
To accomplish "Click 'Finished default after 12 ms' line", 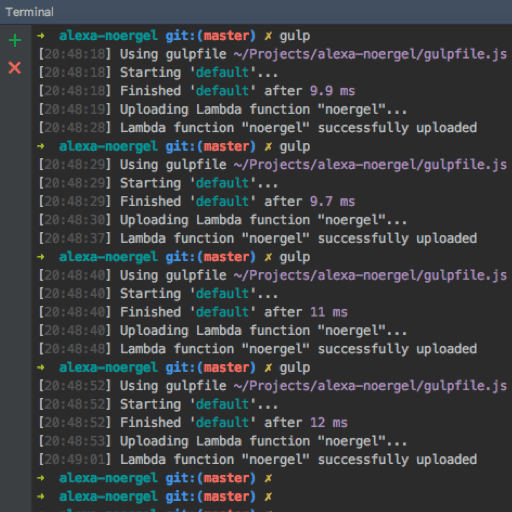I will 193,423.
